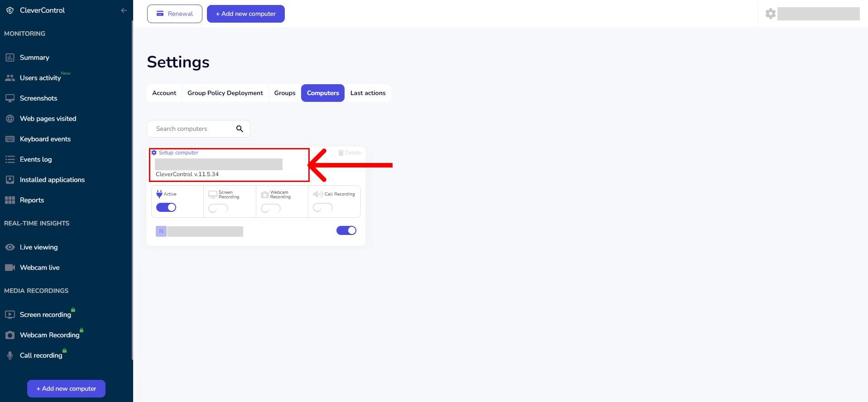
Task: Click the Summary chart icon
Action: click(10, 57)
